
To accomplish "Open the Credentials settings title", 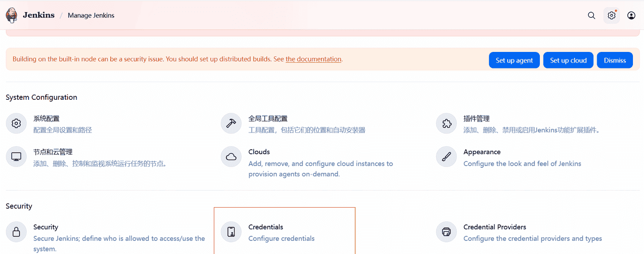I will [x=266, y=227].
